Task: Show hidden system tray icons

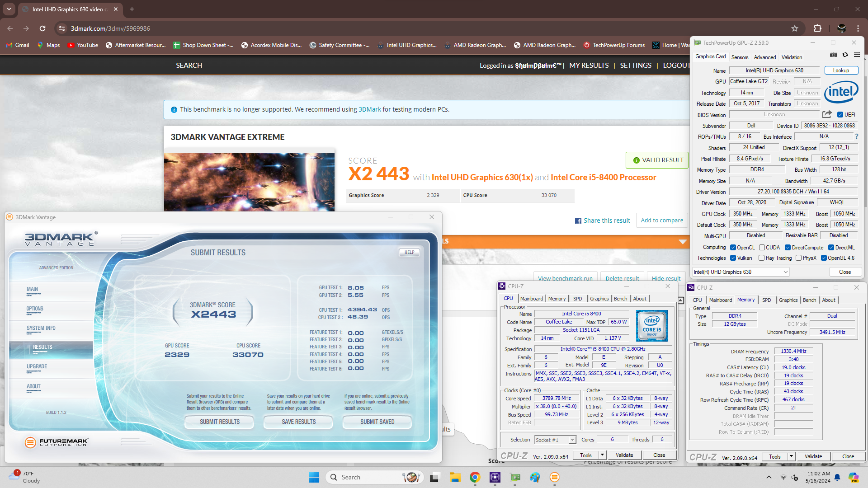Action: click(x=769, y=477)
